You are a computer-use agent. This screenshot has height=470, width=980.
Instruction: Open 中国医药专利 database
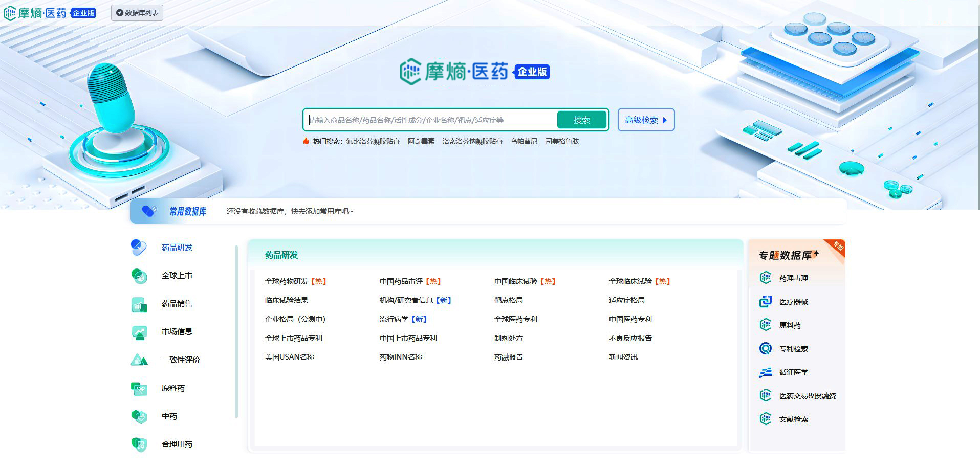click(x=630, y=319)
